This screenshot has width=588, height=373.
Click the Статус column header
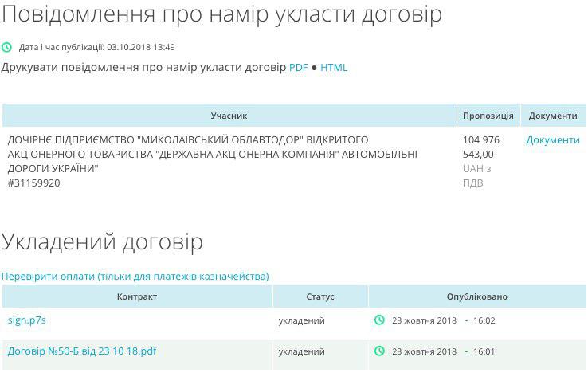[x=320, y=296]
